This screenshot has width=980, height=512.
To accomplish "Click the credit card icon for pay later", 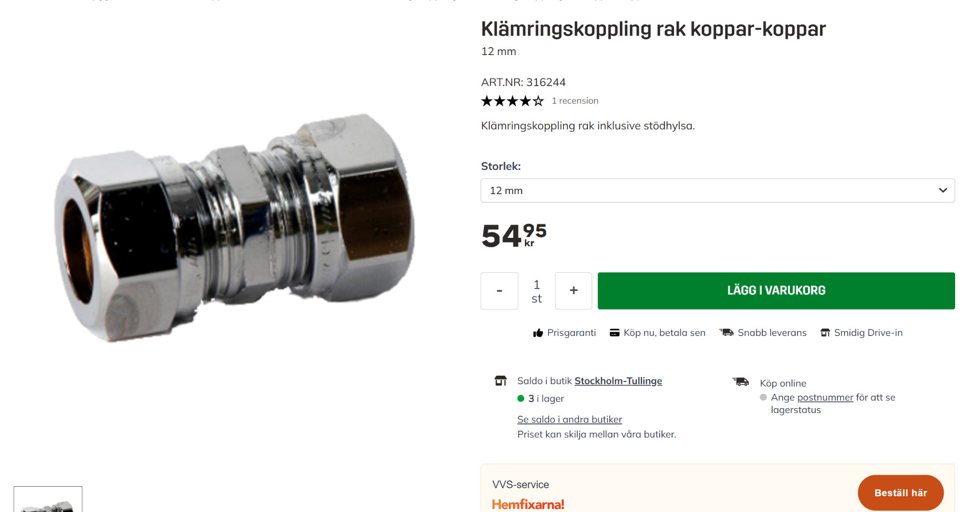I will (x=614, y=333).
